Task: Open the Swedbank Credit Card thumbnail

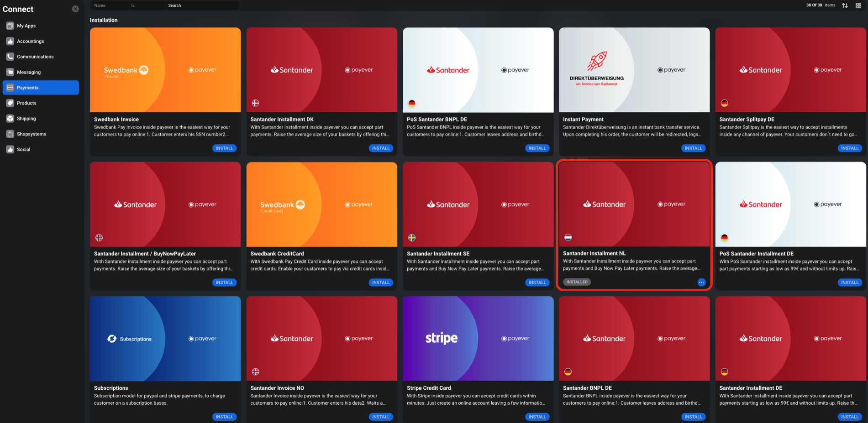Action: pos(321,204)
